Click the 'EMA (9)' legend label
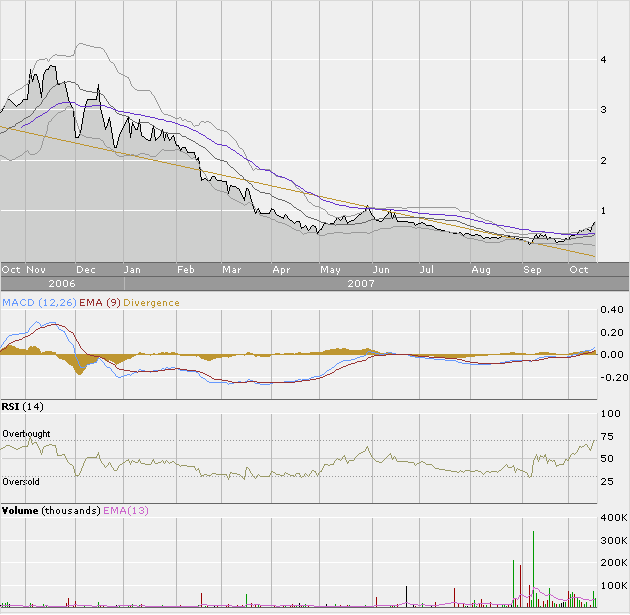Viewport: 630px width, 615px height. (100, 302)
